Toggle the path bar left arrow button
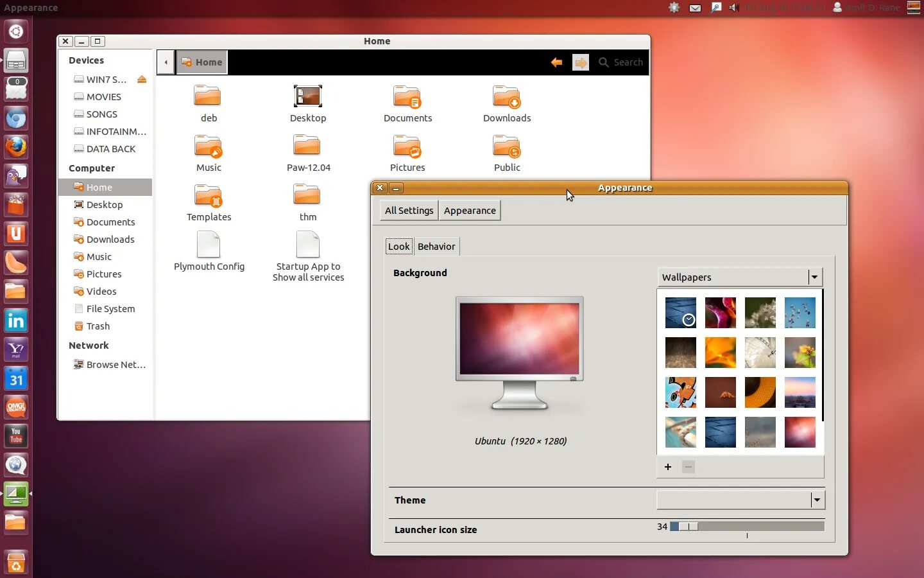This screenshot has height=578, width=924. pyautogui.click(x=166, y=62)
